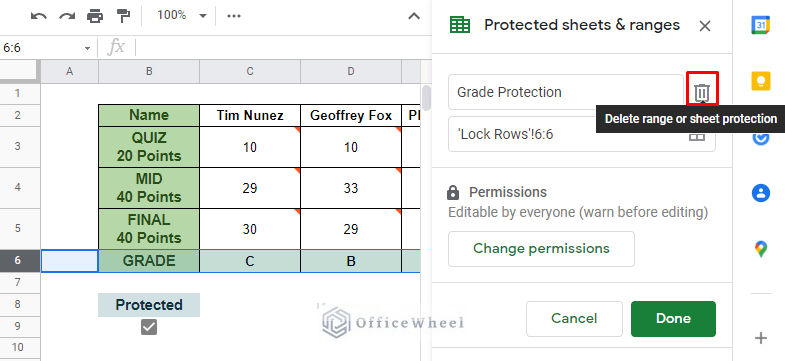Screen dimensions: 785x361
Task: Open the three-dot More toolbar menu
Action: tap(234, 16)
